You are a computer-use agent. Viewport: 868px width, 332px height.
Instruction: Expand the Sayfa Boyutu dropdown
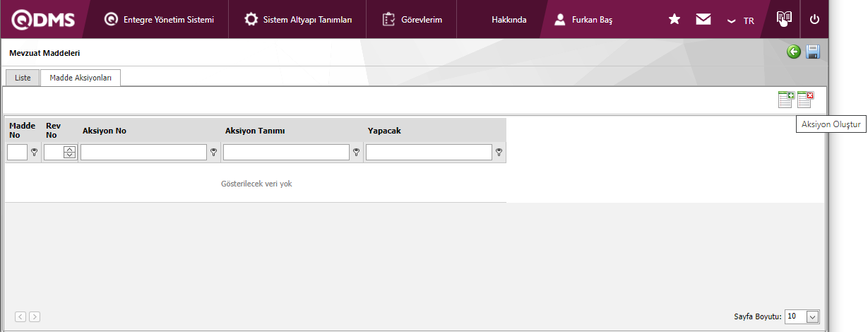coord(812,316)
